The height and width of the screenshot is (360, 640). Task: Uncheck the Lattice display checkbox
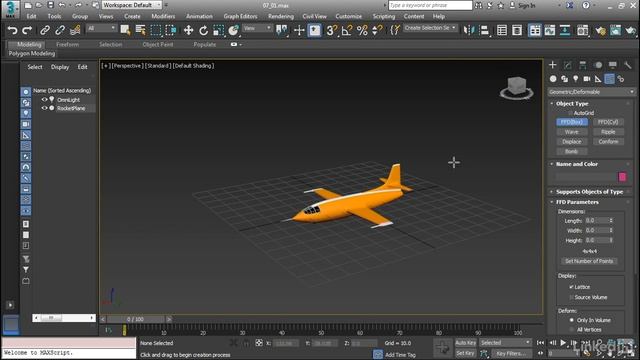[571, 287]
